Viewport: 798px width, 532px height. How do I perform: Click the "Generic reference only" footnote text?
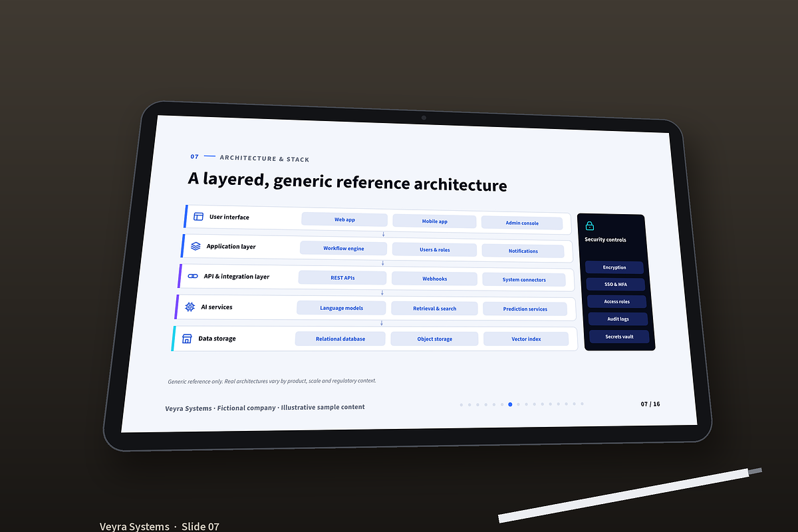[272, 381]
